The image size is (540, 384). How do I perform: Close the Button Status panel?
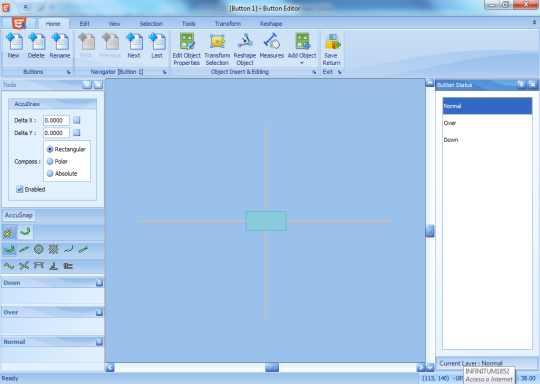pos(532,85)
